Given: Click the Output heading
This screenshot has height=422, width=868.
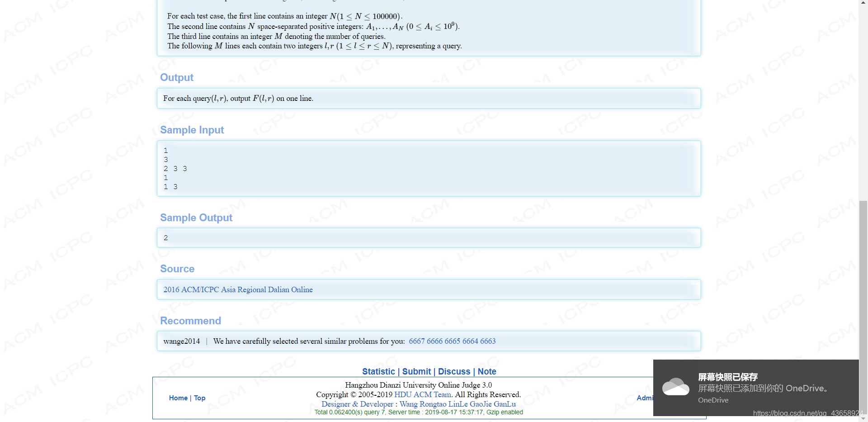Looking at the screenshot, I should click(177, 77).
